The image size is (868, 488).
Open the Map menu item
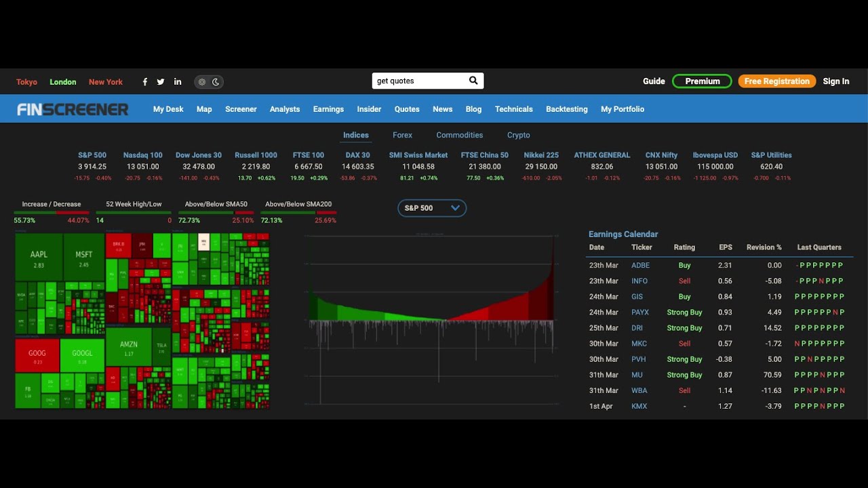204,109
